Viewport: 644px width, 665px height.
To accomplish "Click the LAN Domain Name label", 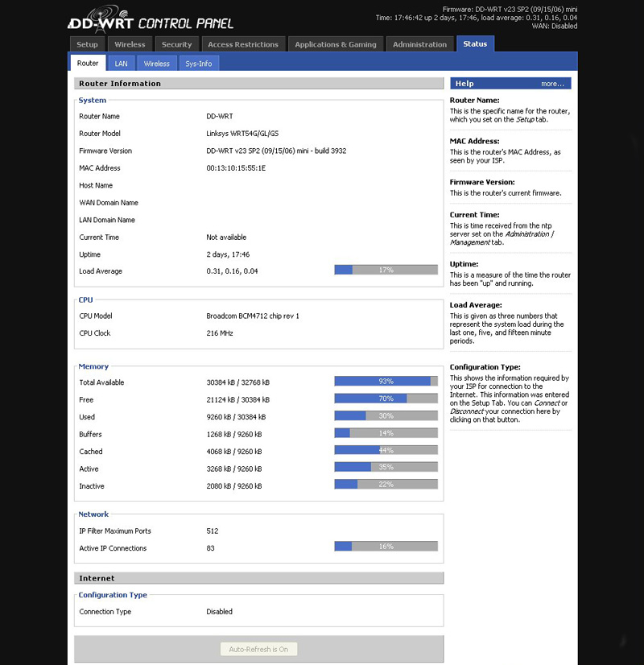I will click(x=107, y=220).
